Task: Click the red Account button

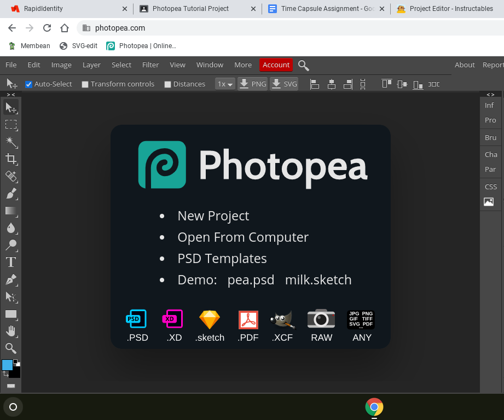Action: pyautogui.click(x=276, y=65)
